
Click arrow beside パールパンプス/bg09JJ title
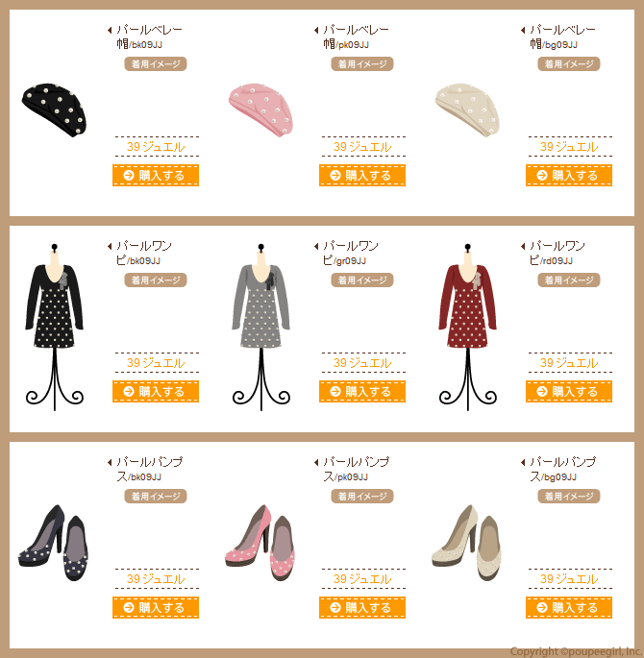point(523,462)
